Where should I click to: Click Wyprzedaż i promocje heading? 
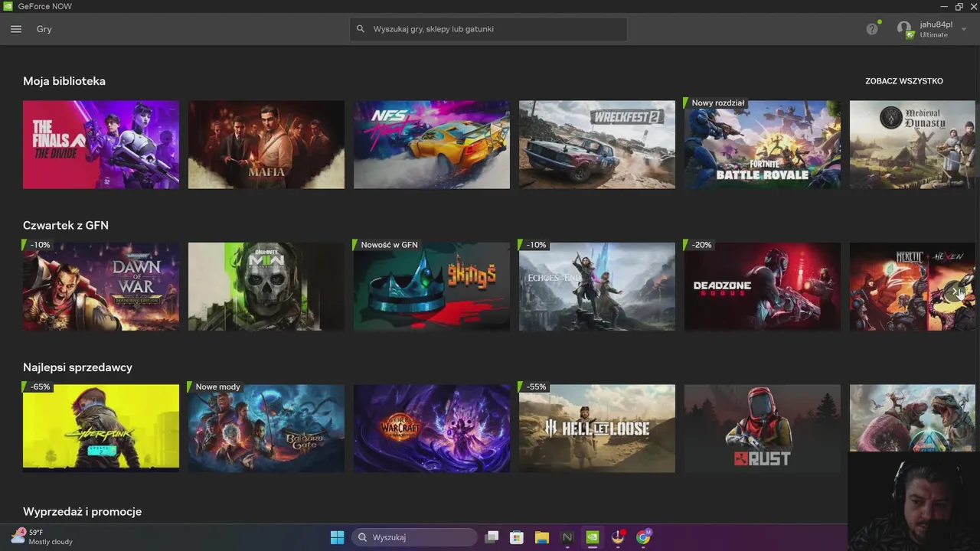tap(82, 511)
